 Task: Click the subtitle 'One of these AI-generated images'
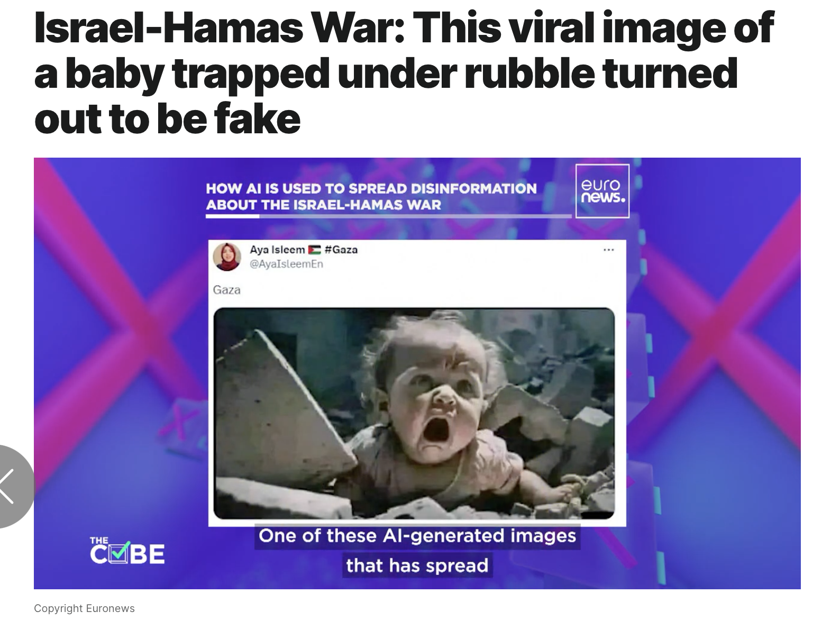417,536
